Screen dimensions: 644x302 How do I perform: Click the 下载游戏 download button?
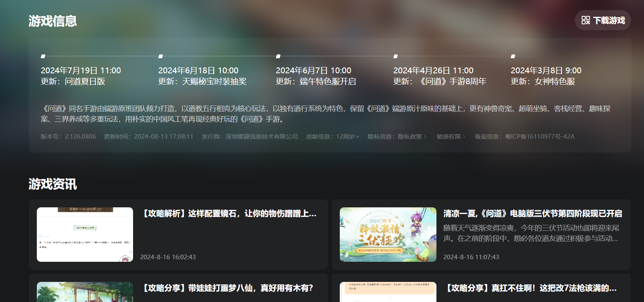coord(603,20)
